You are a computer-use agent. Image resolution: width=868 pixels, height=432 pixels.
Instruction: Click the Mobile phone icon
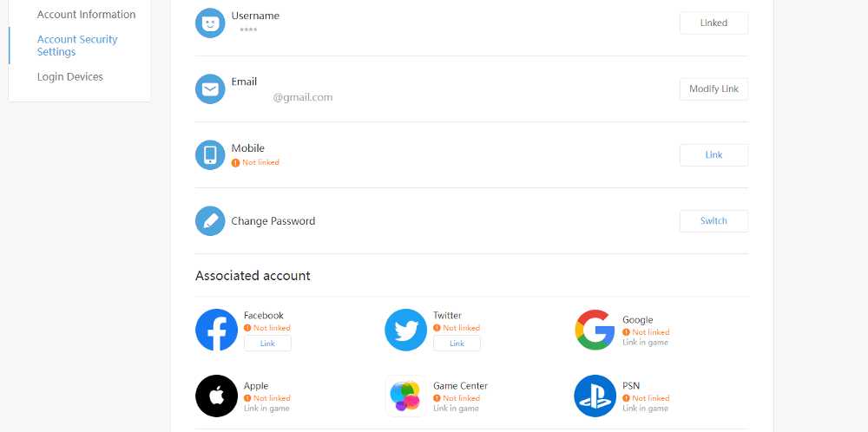[x=210, y=155]
